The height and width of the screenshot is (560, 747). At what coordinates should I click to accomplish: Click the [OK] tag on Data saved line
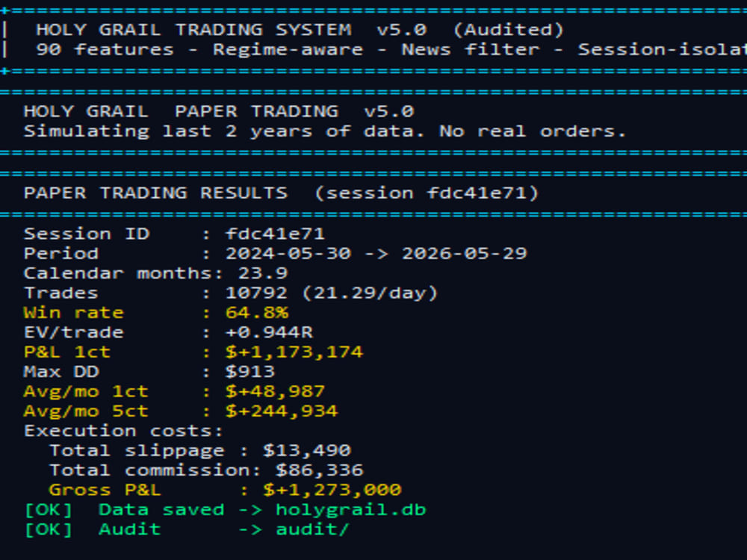[x=48, y=509]
